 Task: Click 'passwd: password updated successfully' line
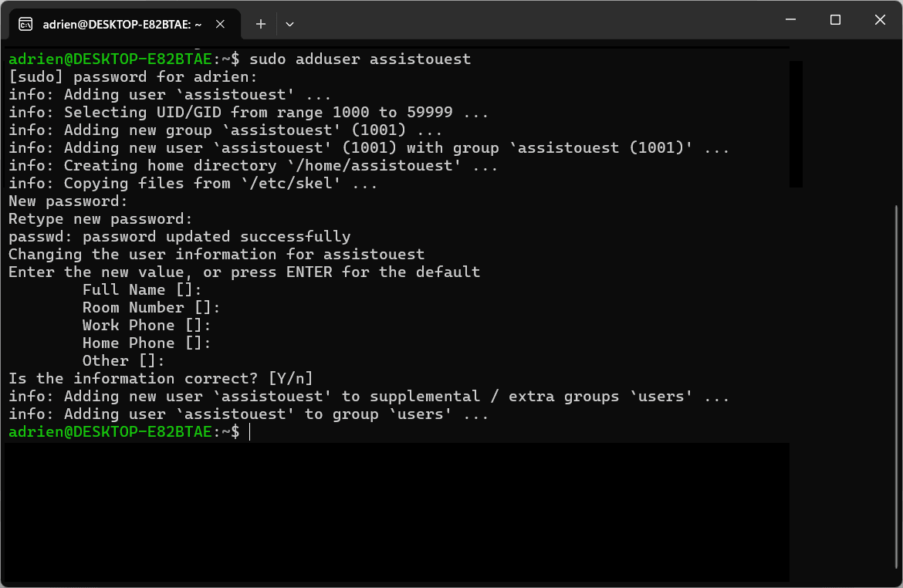[x=180, y=237]
